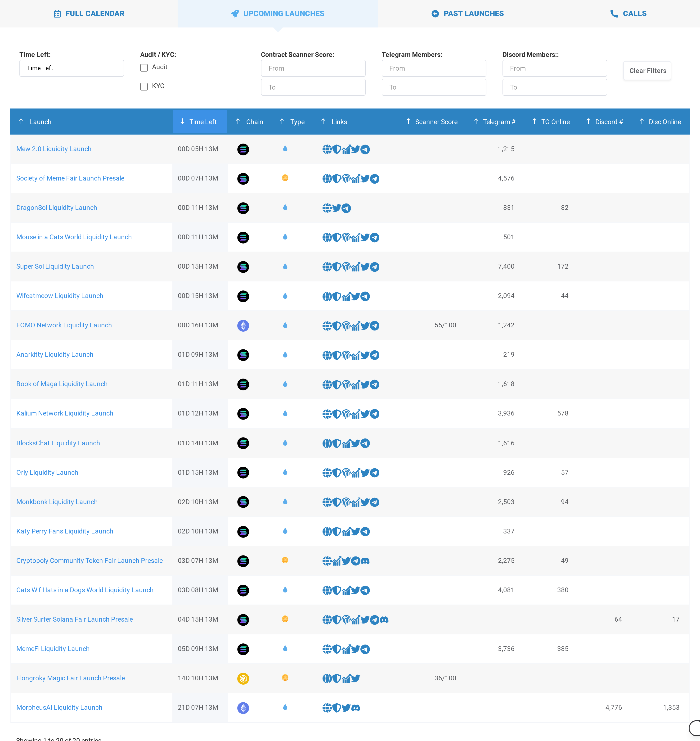Click the Clear Filters button

point(647,71)
